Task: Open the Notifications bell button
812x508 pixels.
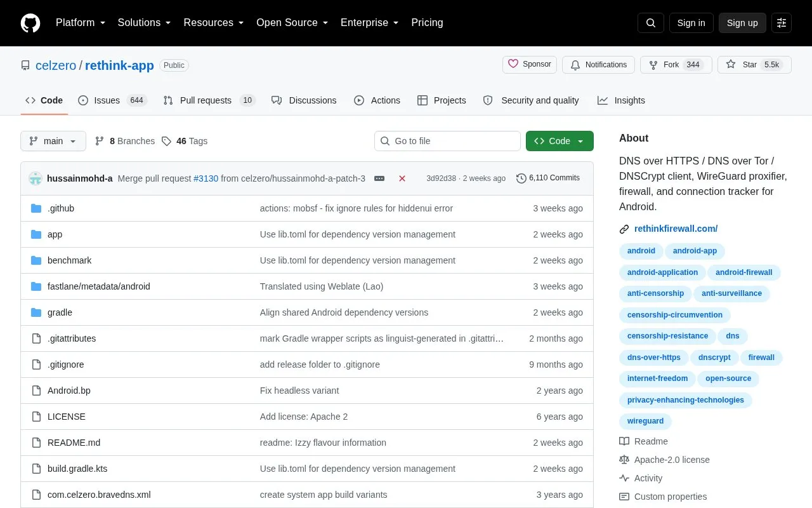Action: pyautogui.click(x=599, y=65)
